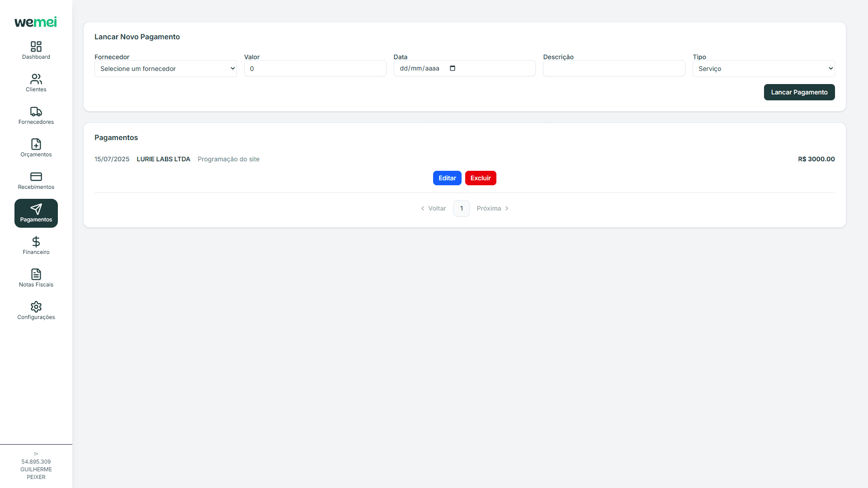Click the Valor amount input field

click(x=315, y=69)
